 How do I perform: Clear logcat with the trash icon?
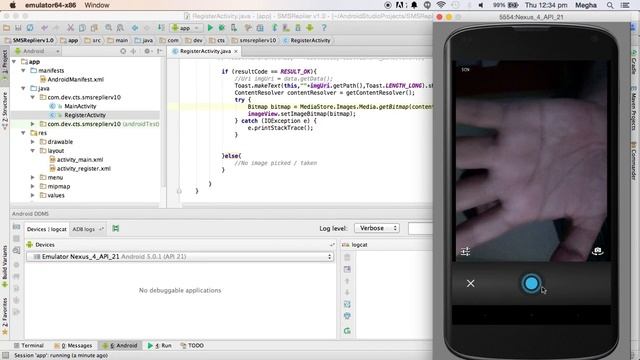point(347,257)
